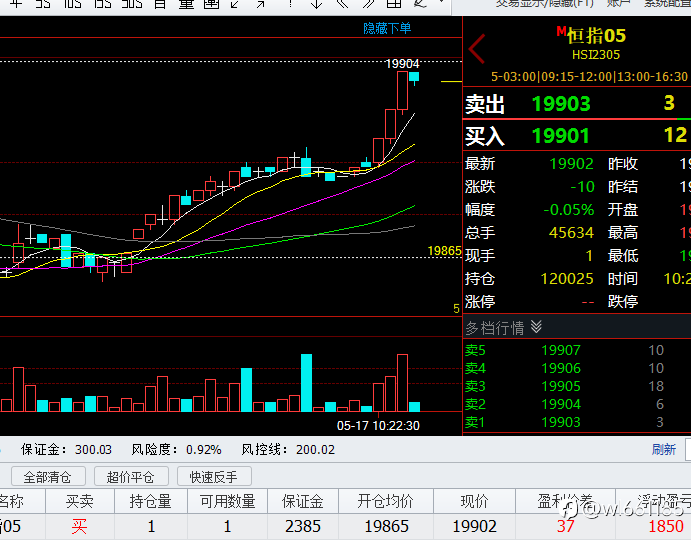Select the 卖2 19904 depth row
Screen dimensions: 691x543
pos(577,404)
